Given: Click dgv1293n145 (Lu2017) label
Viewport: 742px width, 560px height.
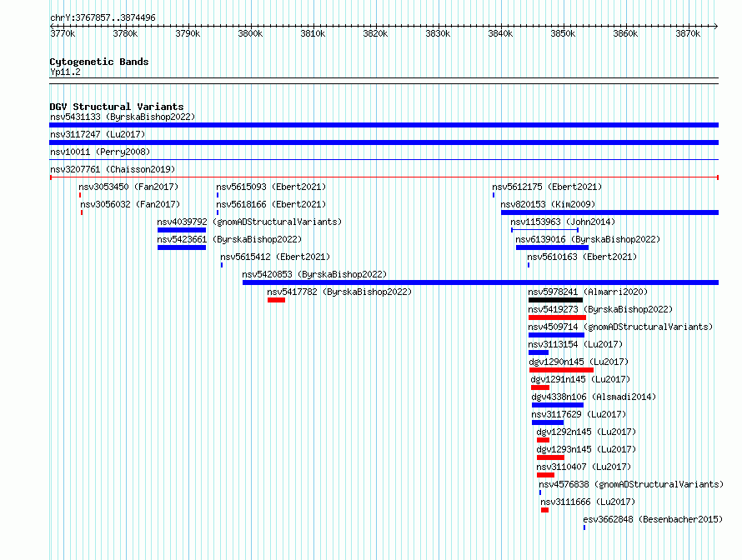Looking at the screenshot, I should click(x=586, y=449).
